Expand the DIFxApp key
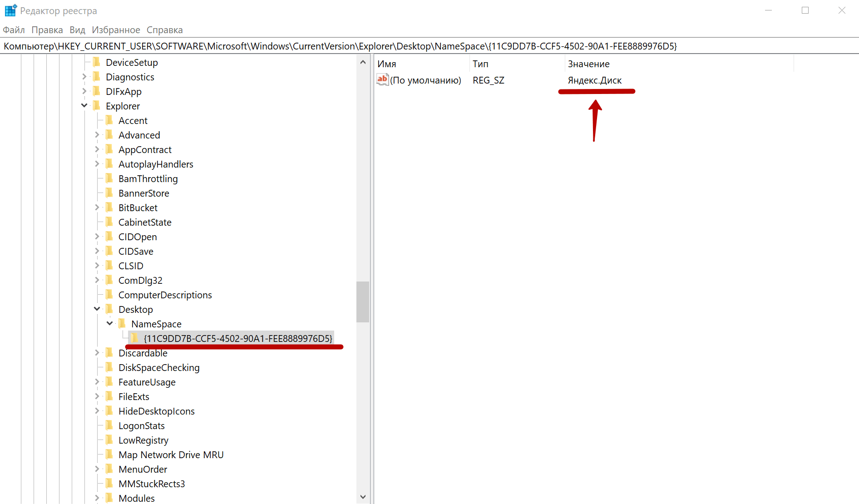859x504 pixels. pyautogui.click(x=84, y=91)
